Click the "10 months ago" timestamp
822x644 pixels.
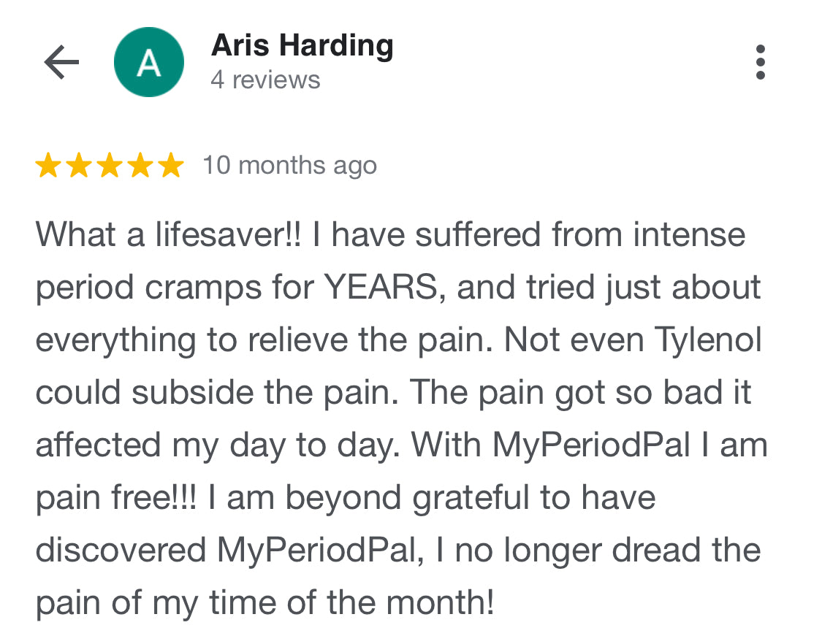click(x=289, y=166)
